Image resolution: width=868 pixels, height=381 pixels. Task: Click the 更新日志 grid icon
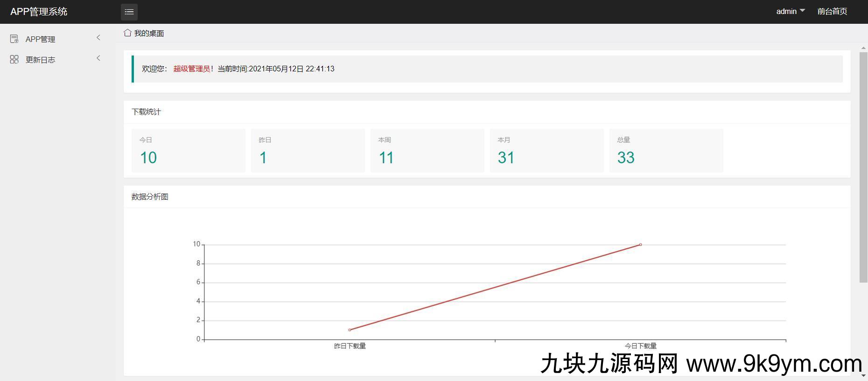coord(14,59)
